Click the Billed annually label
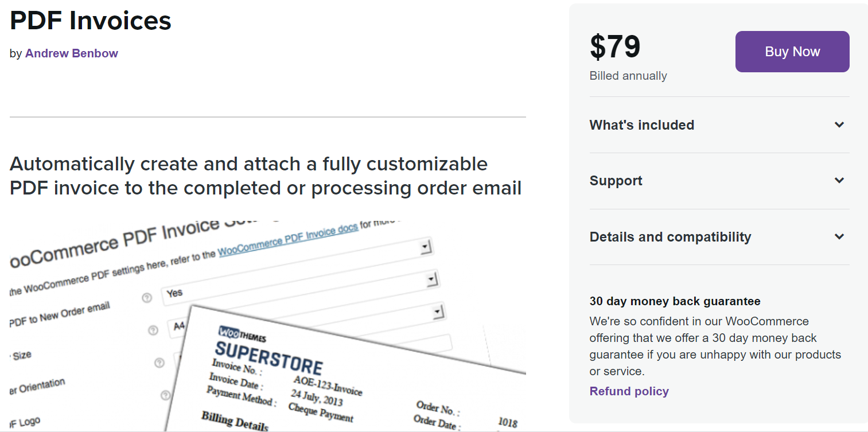The width and height of the screenshot is (868, 432). click(628, 76)
